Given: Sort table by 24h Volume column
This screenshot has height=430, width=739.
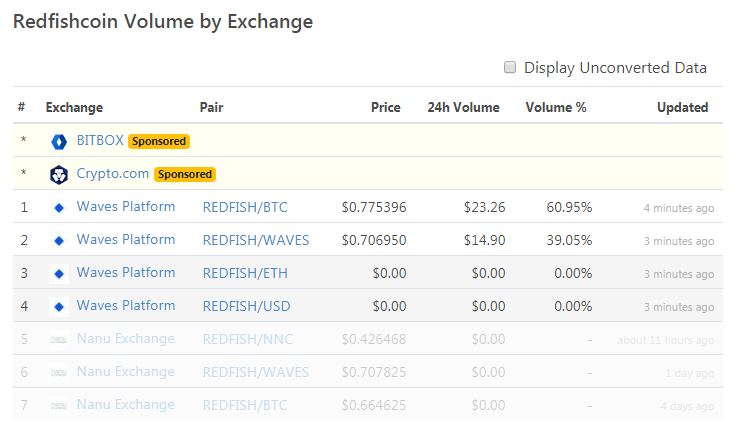Looking at the screenshot, I should pyautogui.click(x=463, y=108).
